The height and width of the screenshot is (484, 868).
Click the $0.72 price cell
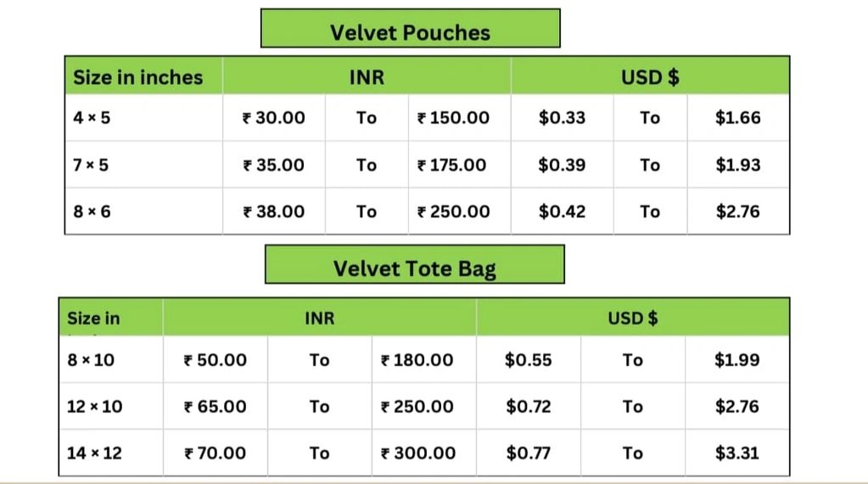529,407
